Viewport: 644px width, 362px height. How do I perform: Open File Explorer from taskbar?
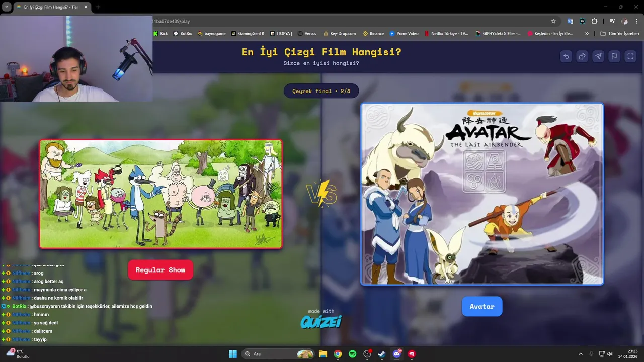coord(323,354)
